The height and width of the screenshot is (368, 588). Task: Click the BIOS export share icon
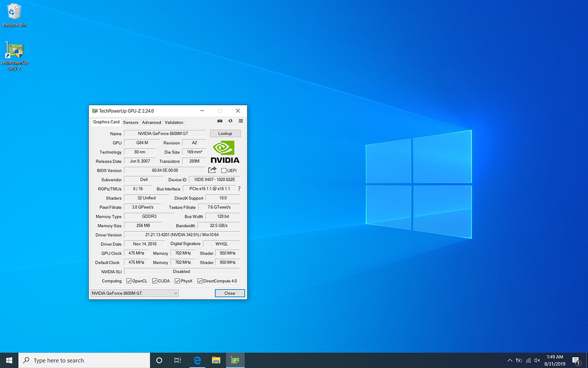[x=212, y=170]
